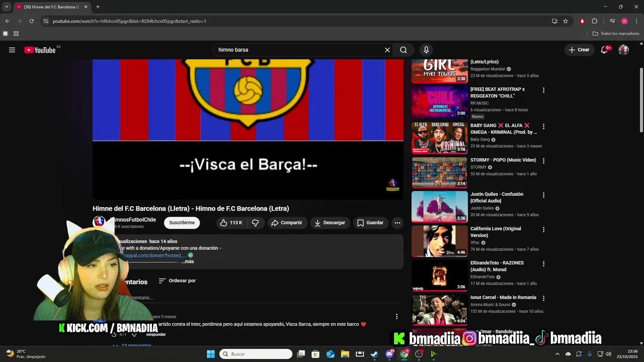Save the video with Guardar

(x=370, y=223)
